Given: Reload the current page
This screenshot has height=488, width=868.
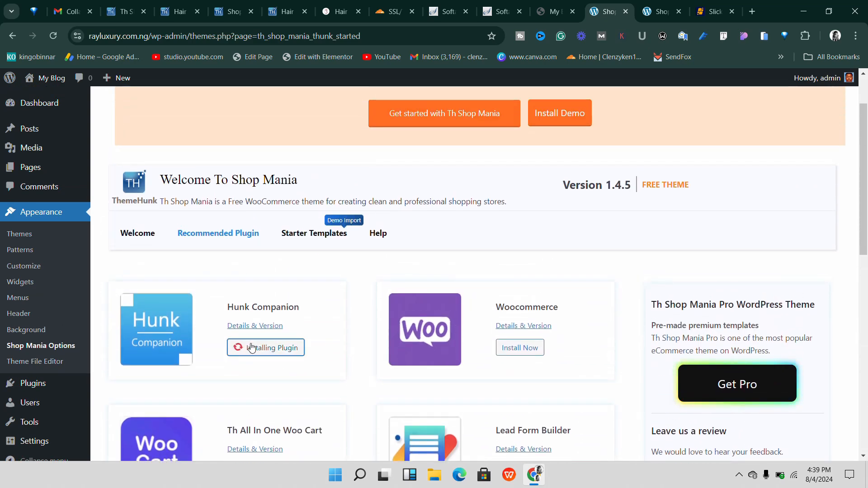Looking at the screenshot, I should [x=53, y=36].
